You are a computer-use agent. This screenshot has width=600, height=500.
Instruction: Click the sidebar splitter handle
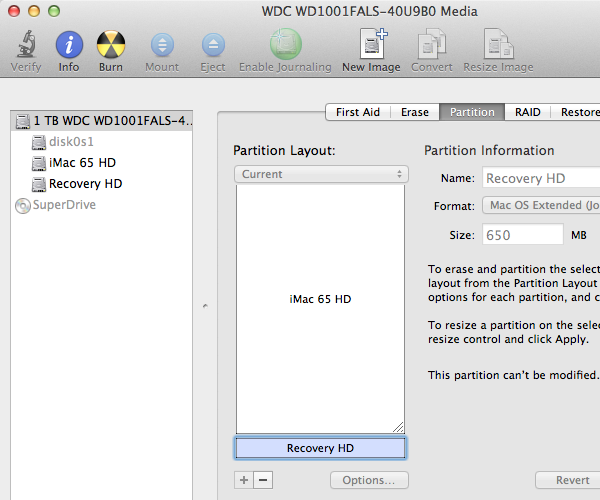pos(205,306)
